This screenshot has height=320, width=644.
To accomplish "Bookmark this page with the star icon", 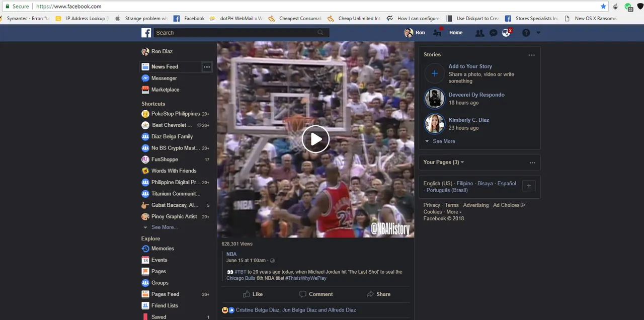I will coord(603,7).
